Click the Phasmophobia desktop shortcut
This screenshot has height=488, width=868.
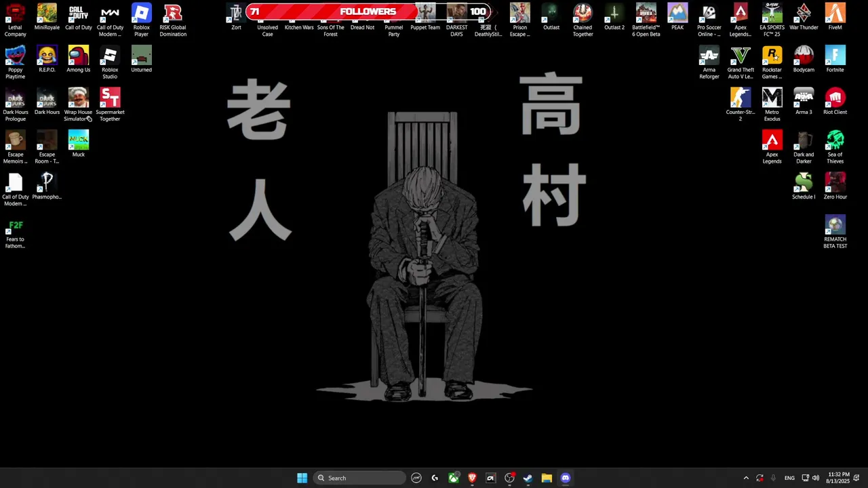[x=47, y=186]
